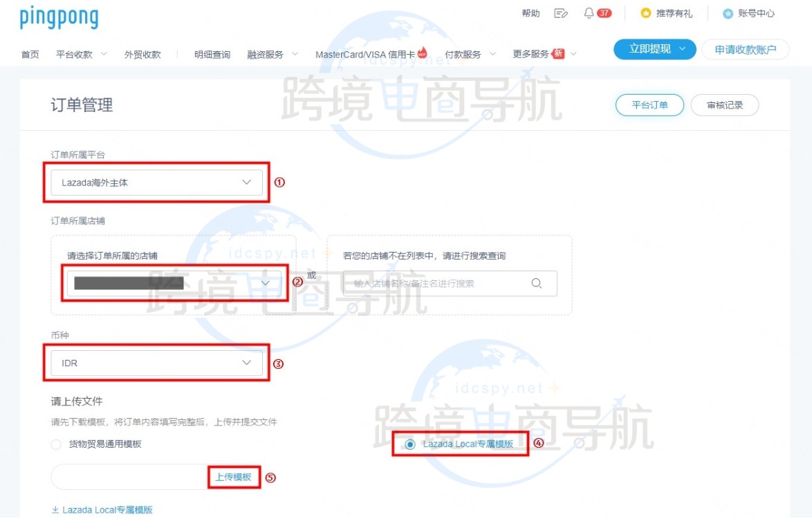This screenshot has height=519, width=812.
Task: Click the magnifier icon in store search box
Action: 536,283
